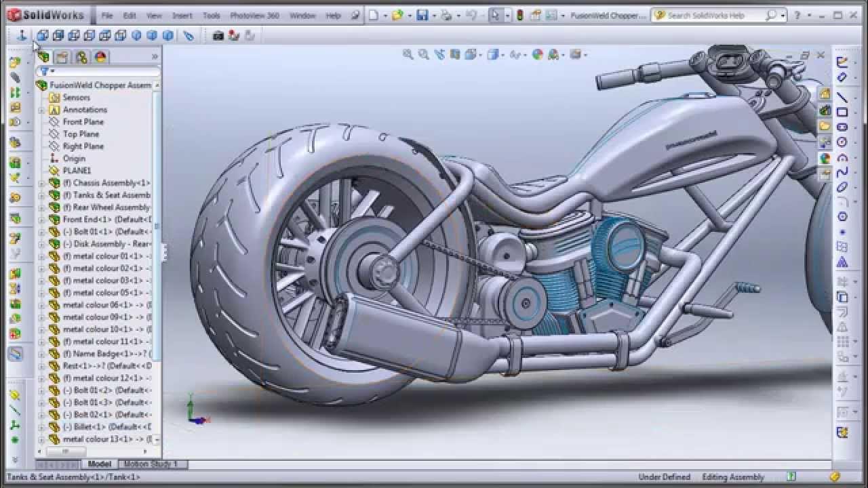Click the Help question mark button
Screen dimensions: 868x488
pyautogui.click(x=797, y=15)
